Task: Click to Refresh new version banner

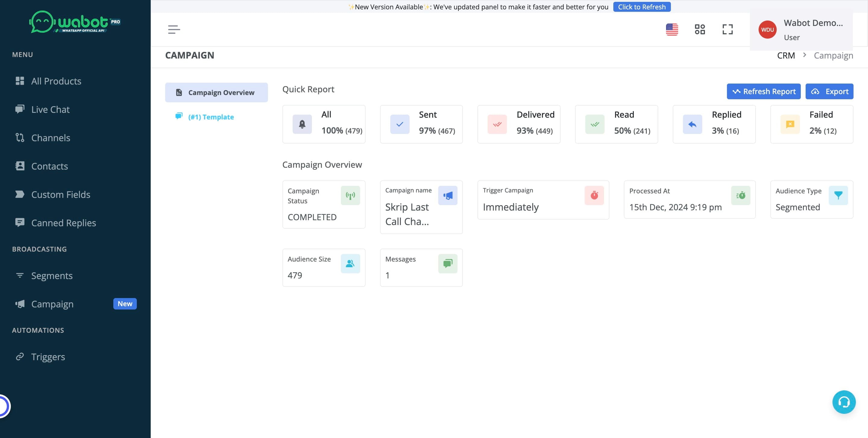Action: [642, 7]
